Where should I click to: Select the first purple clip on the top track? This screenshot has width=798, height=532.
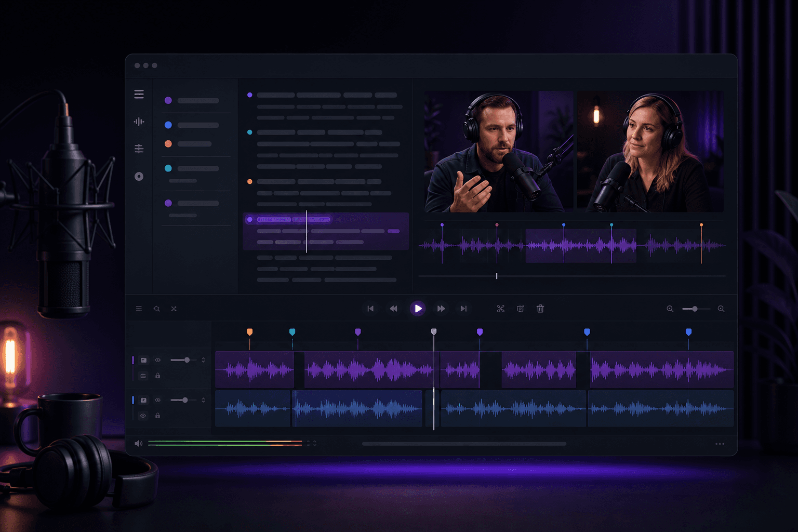pyautogui.click(x=255, y=370)
